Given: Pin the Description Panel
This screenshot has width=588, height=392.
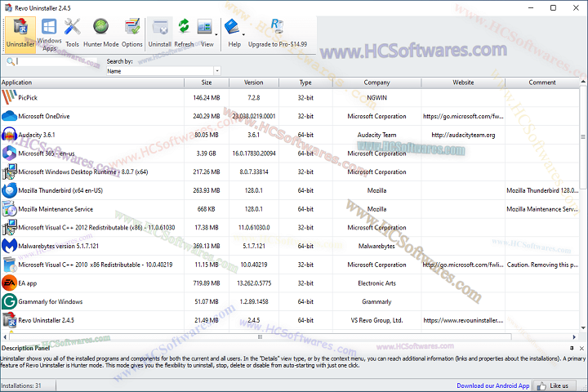Looking at the screenshot, I should 572,348.
